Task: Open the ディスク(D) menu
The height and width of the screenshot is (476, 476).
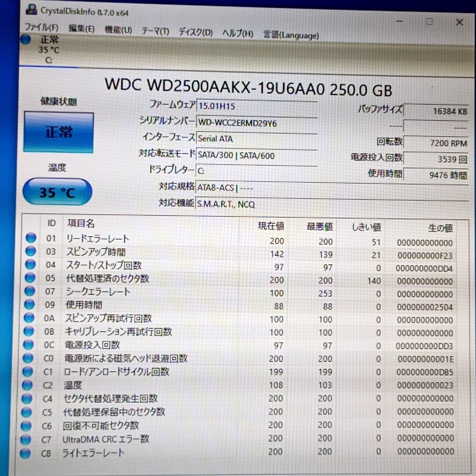Action: 196,32
